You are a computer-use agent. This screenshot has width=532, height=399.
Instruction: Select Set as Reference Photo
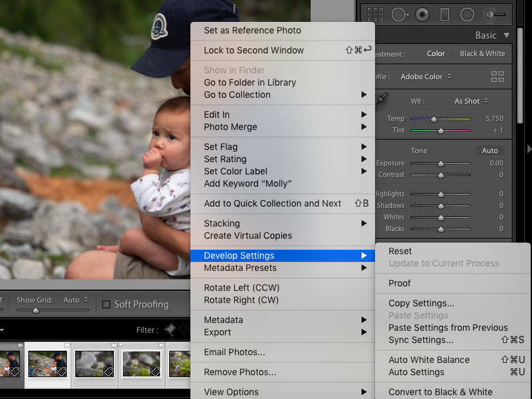(252, 30)
